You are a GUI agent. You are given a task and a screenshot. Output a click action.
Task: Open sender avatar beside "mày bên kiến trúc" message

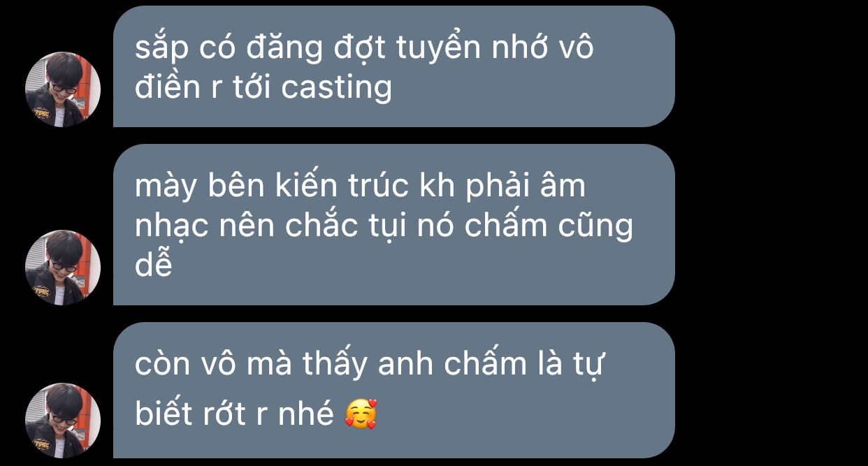(63, 268)
